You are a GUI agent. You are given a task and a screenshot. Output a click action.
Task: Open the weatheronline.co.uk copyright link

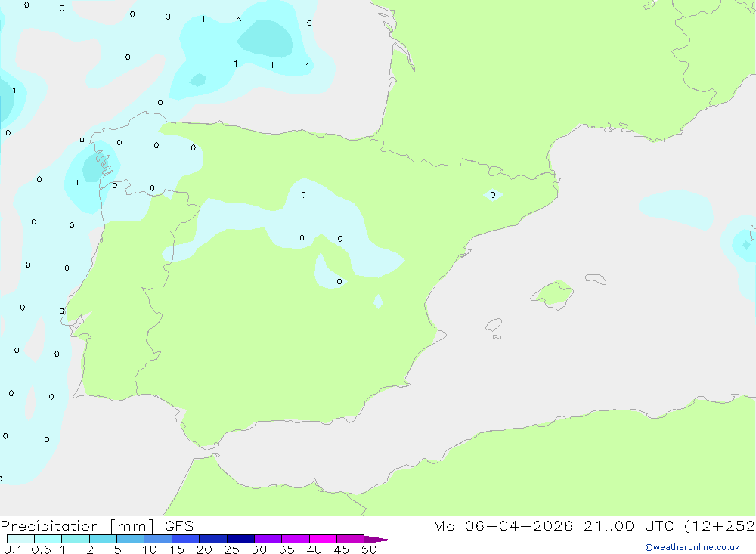coord(692,547)
